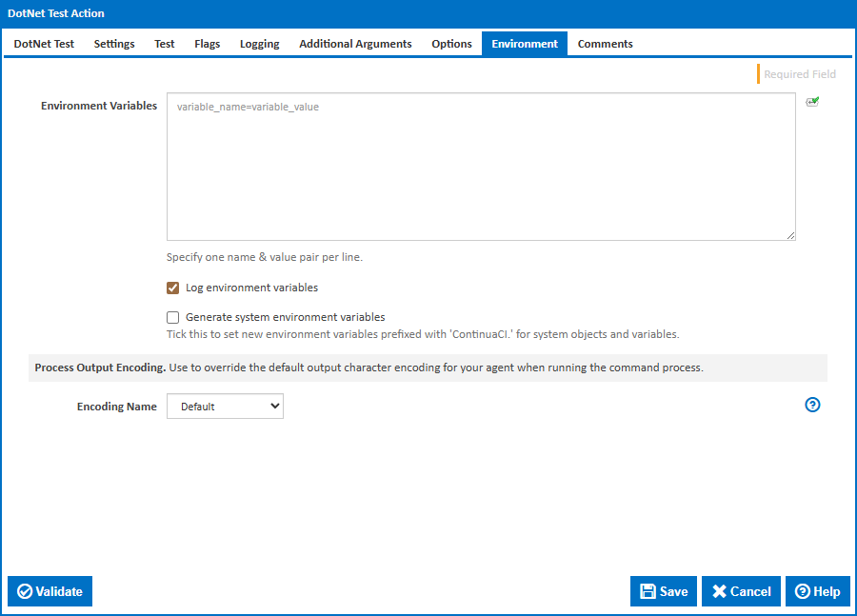Click the X icon on the Cancel button
Screen dimensions: 857x616
(720, 590)
